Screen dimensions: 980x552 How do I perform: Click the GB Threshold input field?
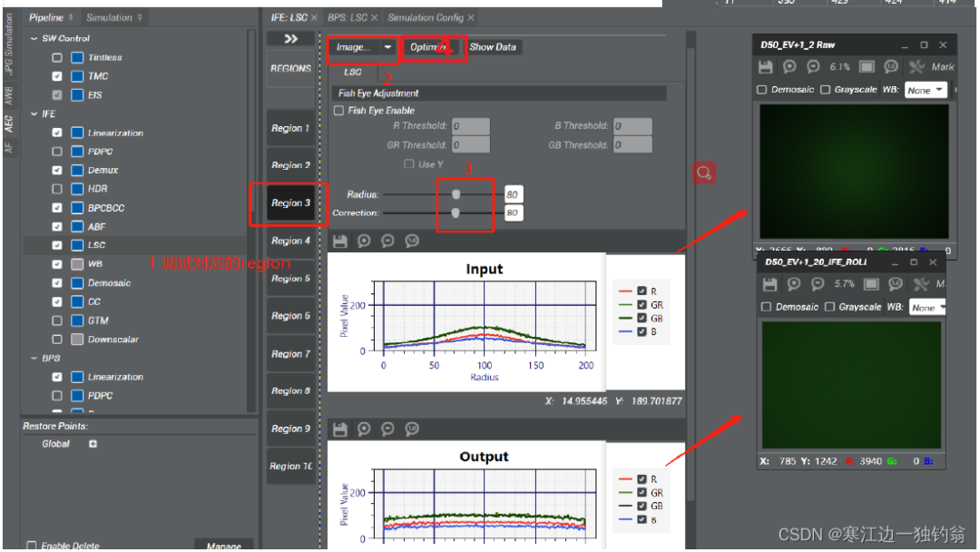(632, 145)
